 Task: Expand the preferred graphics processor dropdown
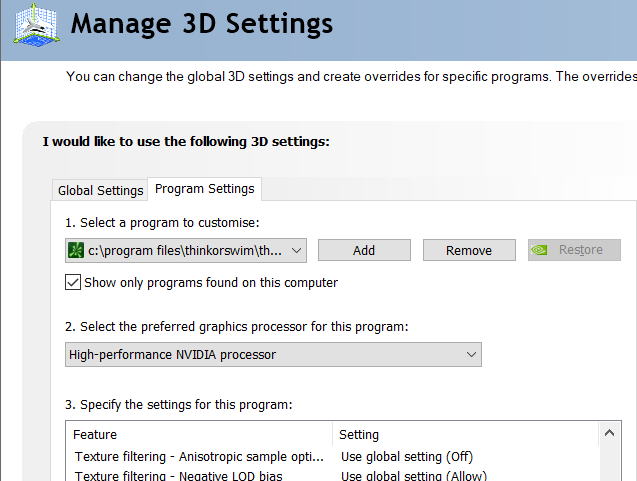click(x=273, y=355)
